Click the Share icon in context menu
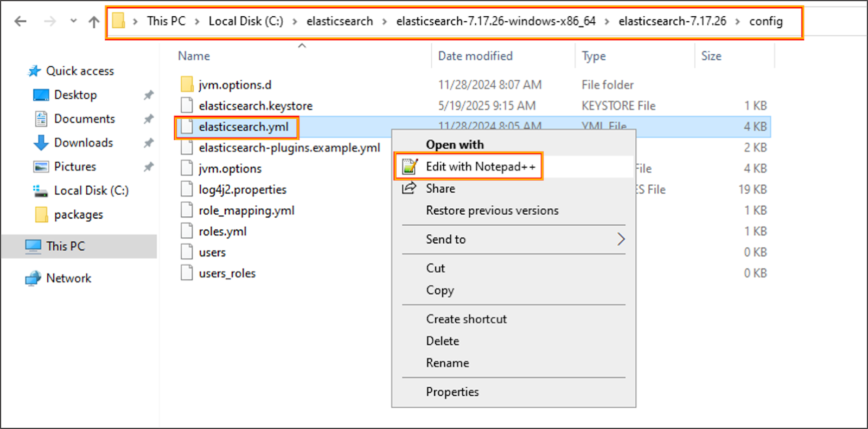Screen dimensions: 868x429 click(x=409, y=188)
